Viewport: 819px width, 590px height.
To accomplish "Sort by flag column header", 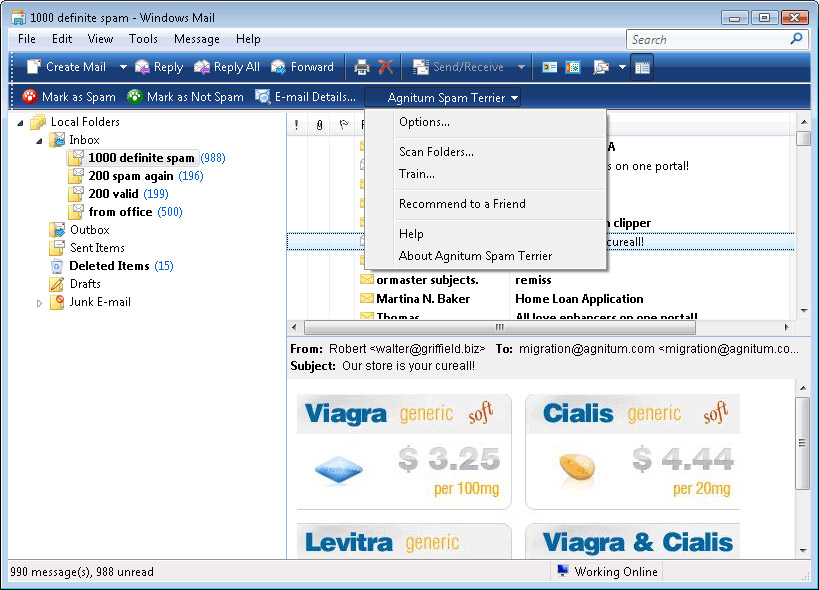I will pyautogui.click(x=343, y=125).
